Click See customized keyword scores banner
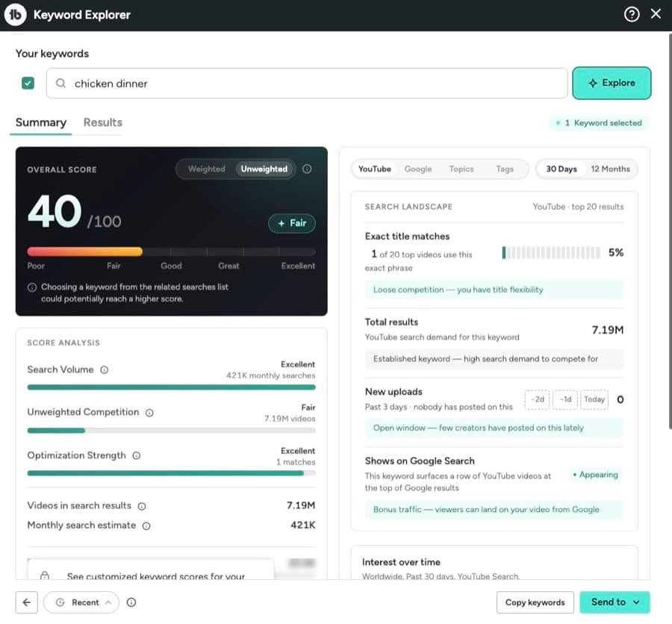This screenshot has width=672, height=624. (x=151, y=570)
